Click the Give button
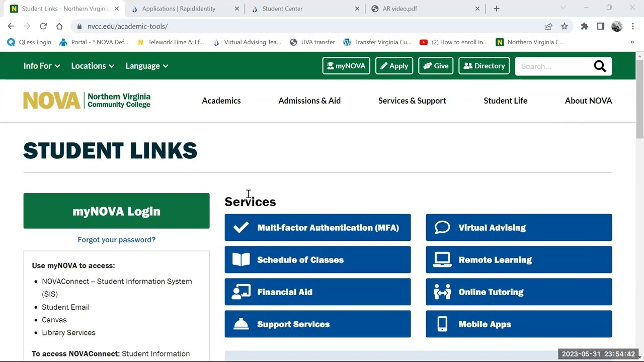Screen dimensions: 644x362 436,66
